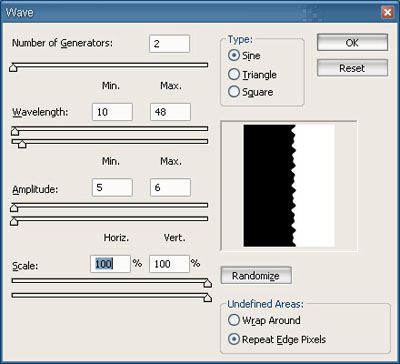The image size is (400, 364).
Task: Click the Scale label
Action: [x=25, y=266]
